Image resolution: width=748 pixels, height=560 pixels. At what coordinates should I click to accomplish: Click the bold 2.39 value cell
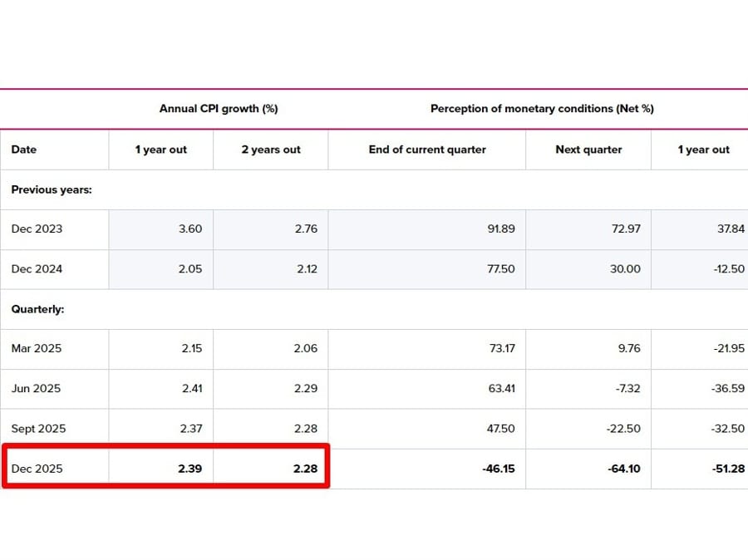(x=190, y=469)
